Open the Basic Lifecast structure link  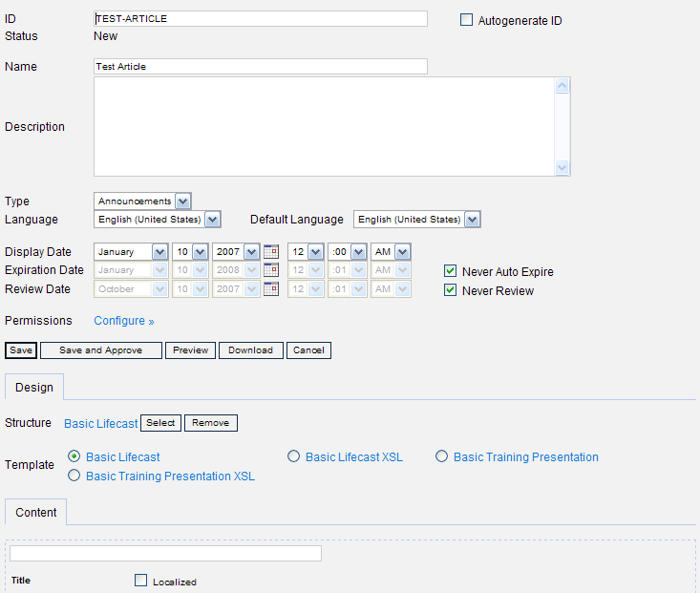101,423
